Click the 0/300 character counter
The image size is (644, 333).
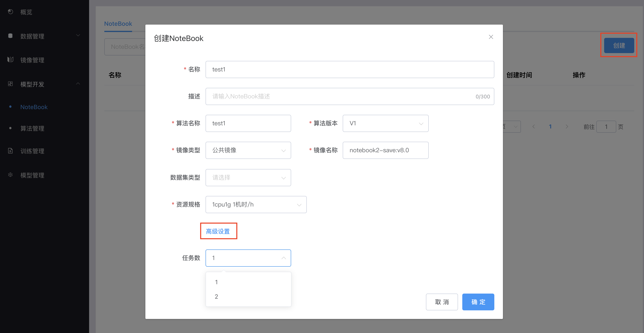(482, 97)
